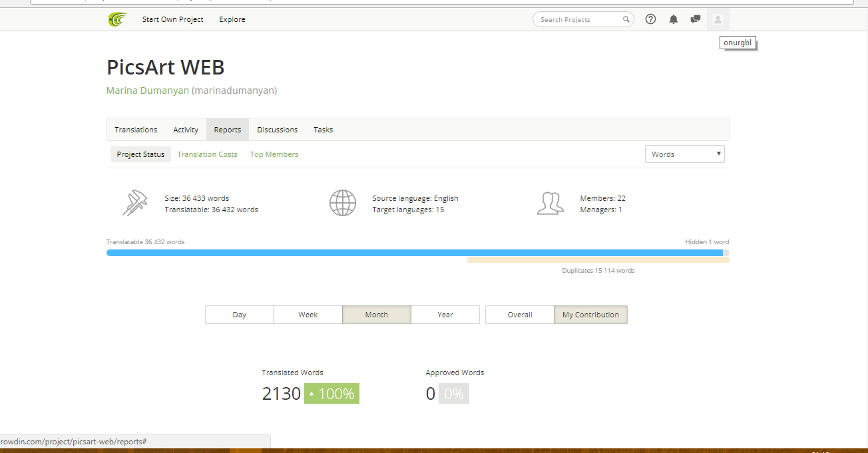The image size is (868, 453).
Task: Click the 'Members: 22' text
Action: click(603, 198)
